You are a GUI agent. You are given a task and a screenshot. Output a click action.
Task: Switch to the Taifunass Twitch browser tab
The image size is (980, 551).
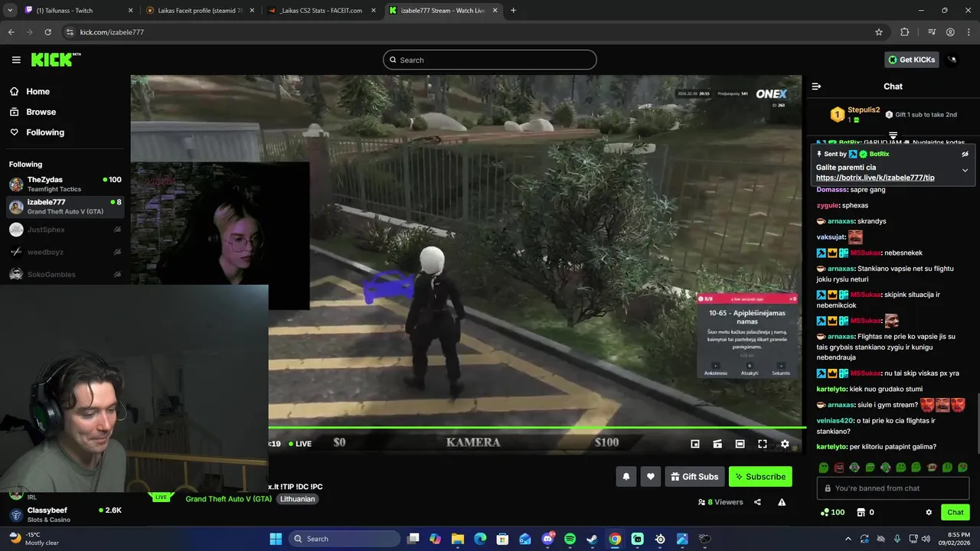pos(79,11)
